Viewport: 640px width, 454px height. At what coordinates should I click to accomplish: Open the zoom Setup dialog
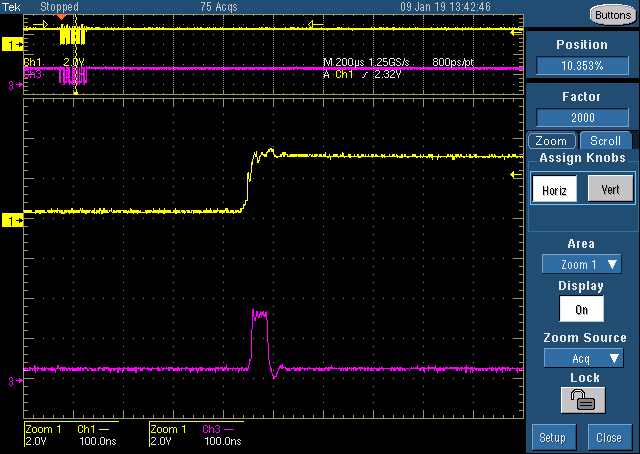(x=554, y=438)
